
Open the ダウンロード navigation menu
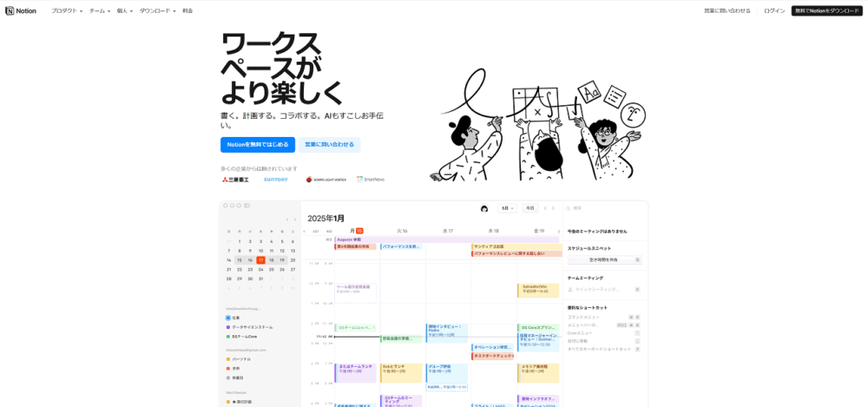(157, 10)
